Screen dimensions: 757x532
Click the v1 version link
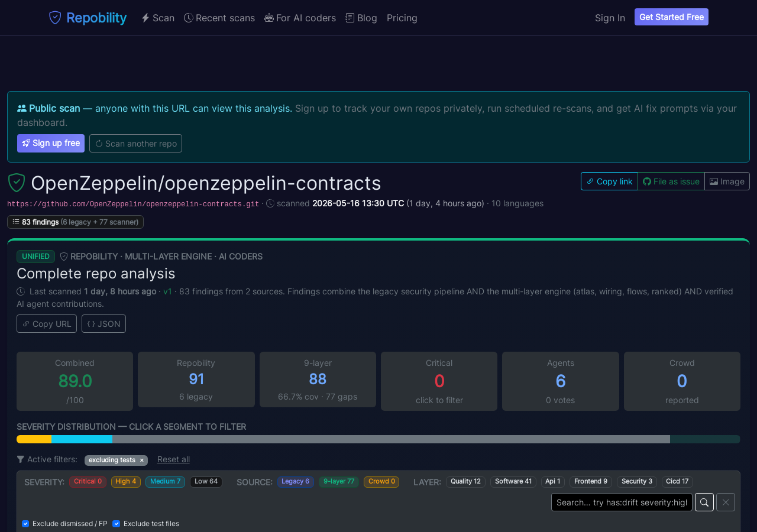click(x=167, y=291)
